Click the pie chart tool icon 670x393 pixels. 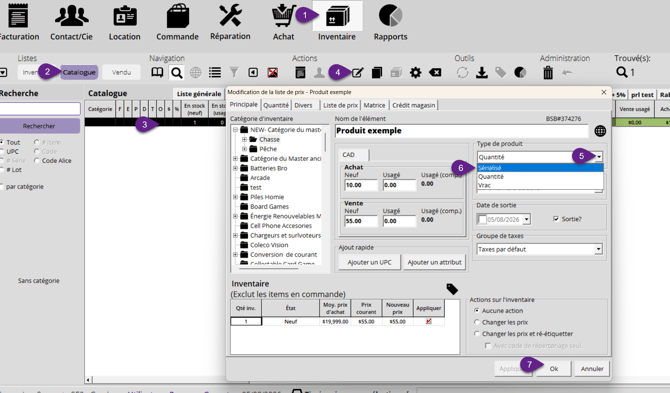(520, 73)
